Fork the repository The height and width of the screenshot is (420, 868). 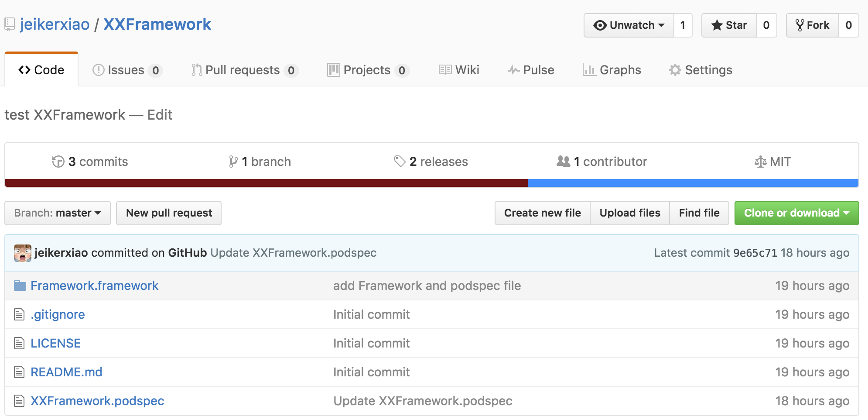[x=813, y=25]
